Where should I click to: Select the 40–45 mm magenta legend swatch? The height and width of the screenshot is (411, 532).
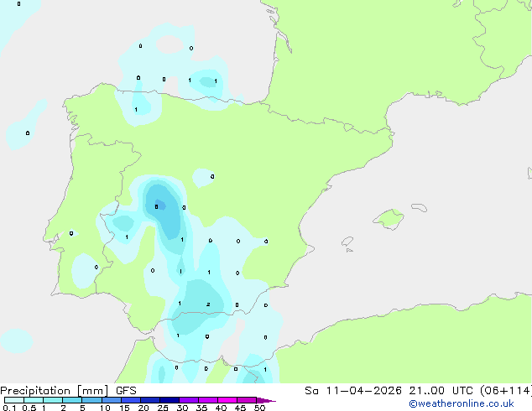click(227, 400)
